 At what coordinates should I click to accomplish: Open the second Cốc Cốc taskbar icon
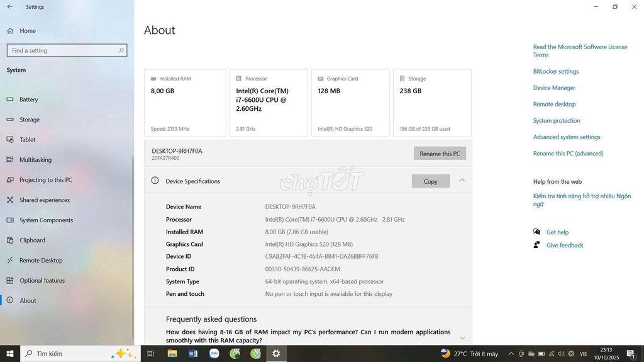tap(255, 353)
